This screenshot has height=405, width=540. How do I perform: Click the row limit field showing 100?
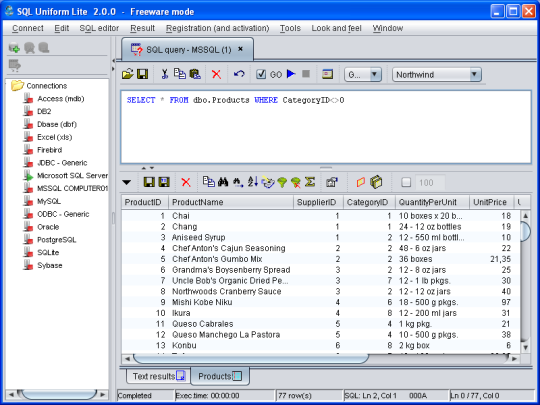click(430, 183)
